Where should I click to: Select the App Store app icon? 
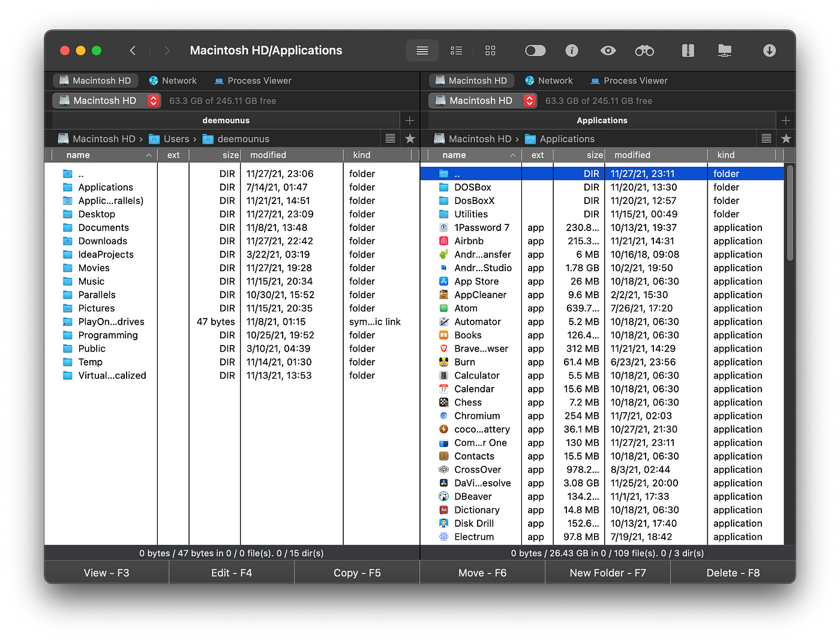point(444,281)
